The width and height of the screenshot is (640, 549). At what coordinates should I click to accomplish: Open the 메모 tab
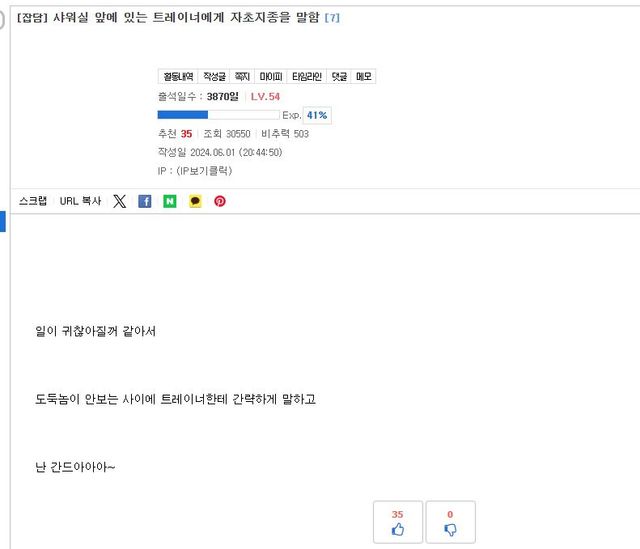click(364, 77)
